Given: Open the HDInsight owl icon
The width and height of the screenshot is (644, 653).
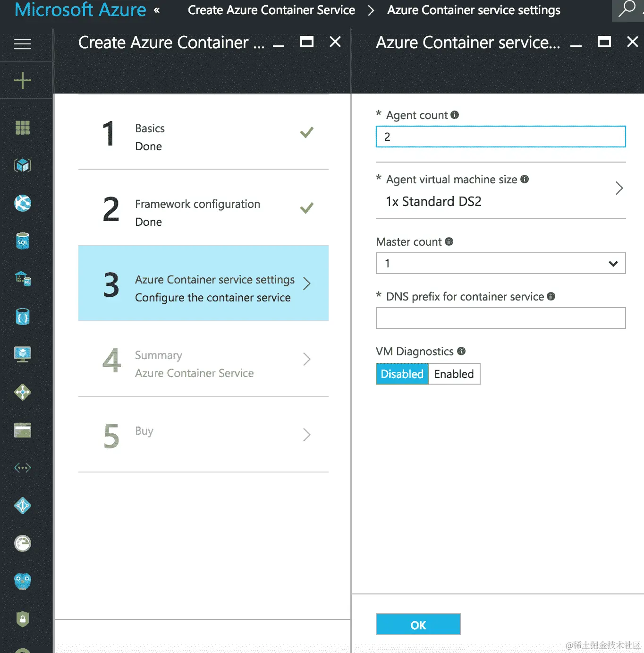Looking at the screenshot, I should (x=22, y=581).
